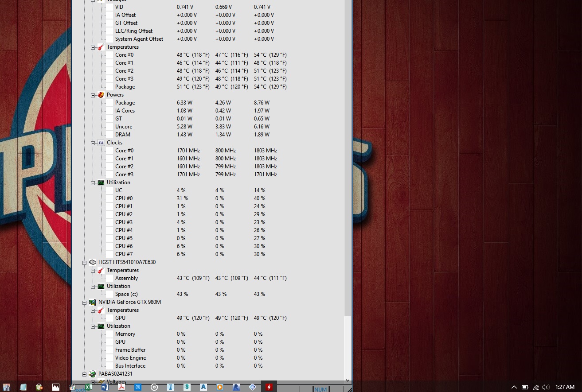Click the HGST Temperatures thermometer icon

coord(101,270)
